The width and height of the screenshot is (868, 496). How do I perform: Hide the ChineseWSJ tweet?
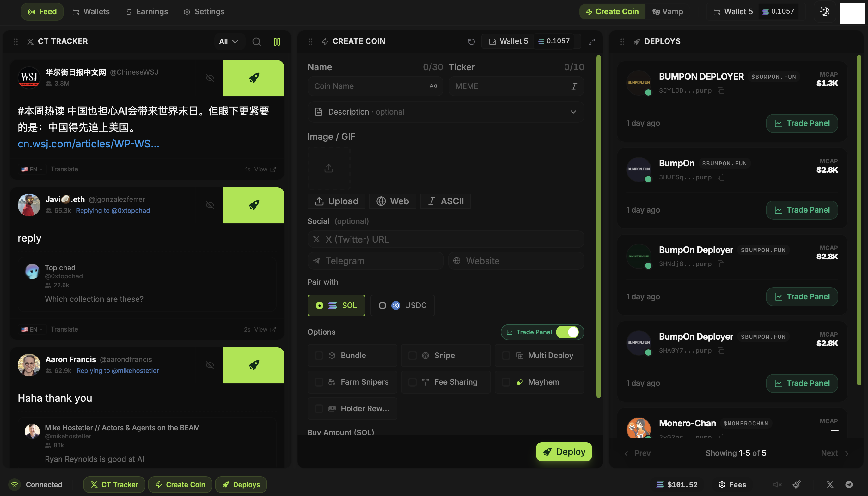click(x=210, y=78)
